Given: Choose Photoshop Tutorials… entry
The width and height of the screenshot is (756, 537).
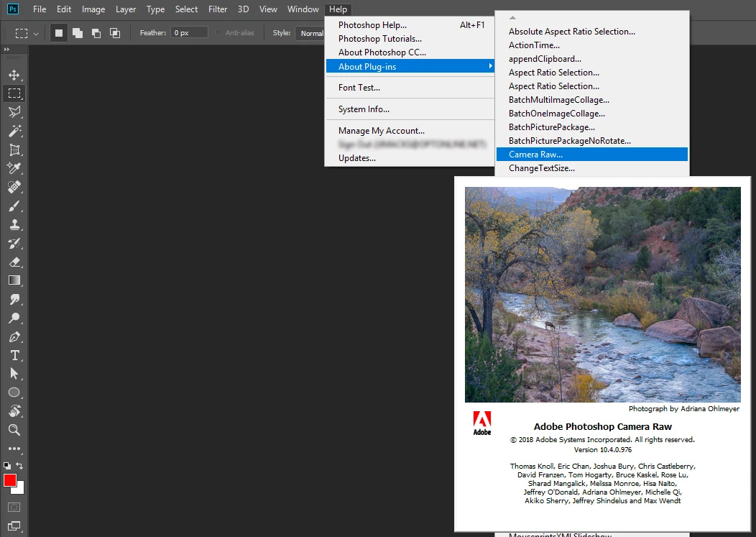Looking at the screenshot, I should click(410, 39).
